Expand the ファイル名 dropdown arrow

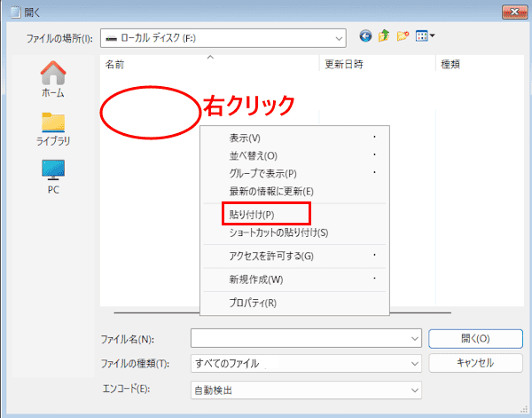pos(414,338)
